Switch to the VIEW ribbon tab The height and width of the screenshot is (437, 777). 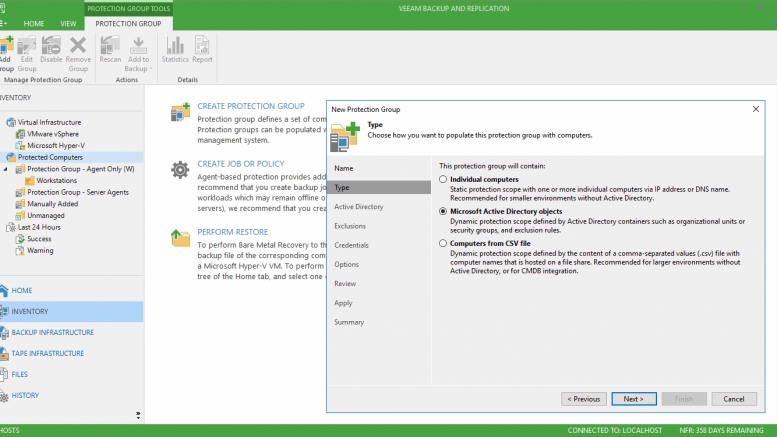pyautogui.click(x=68, y=23)
